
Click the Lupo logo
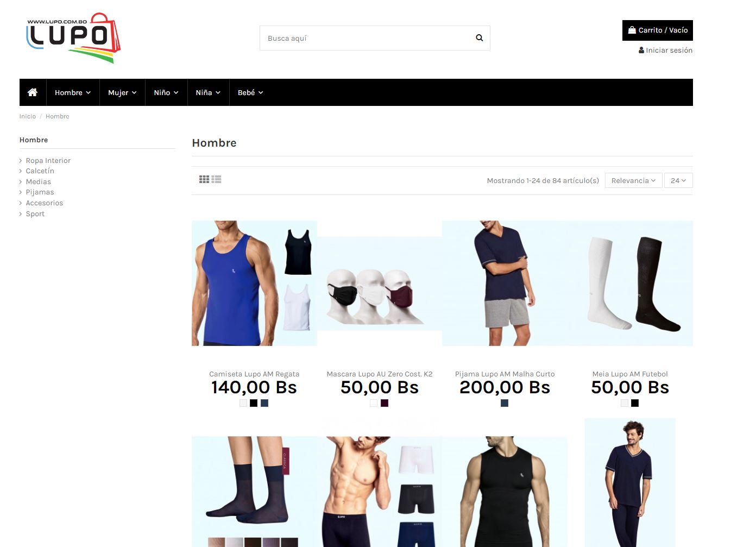(73, 38)
